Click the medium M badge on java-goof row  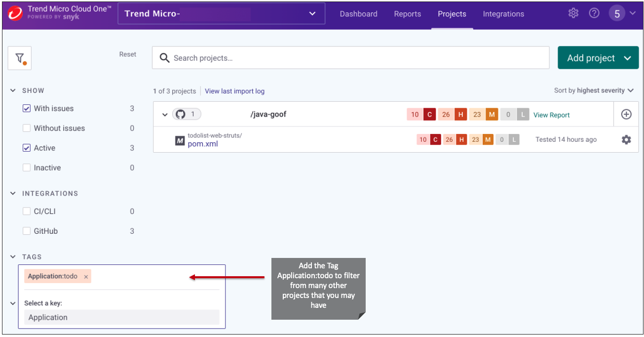point(492,115)
